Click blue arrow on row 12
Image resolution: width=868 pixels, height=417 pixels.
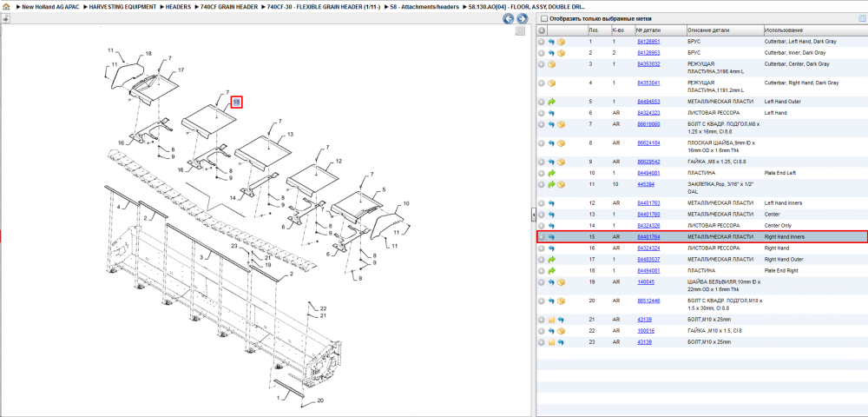pos(551,203)
